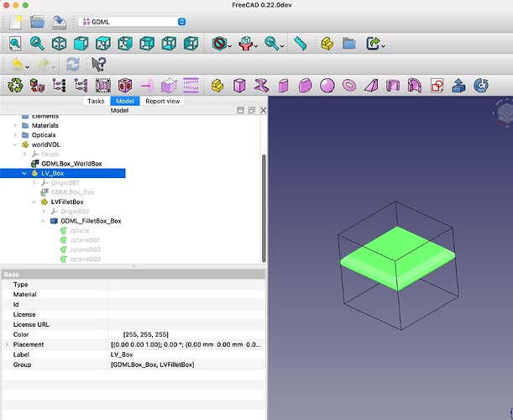Click the save document icon
Screen dimensions: 513x420
59,22
